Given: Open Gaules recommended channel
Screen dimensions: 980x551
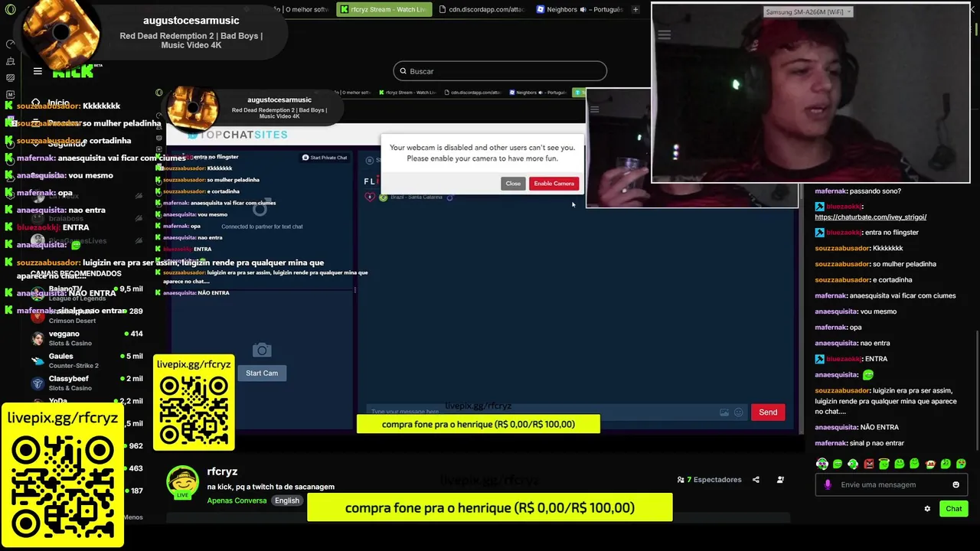Looking at the screenshot, I should pyautogui.click(x=86, y=360).
